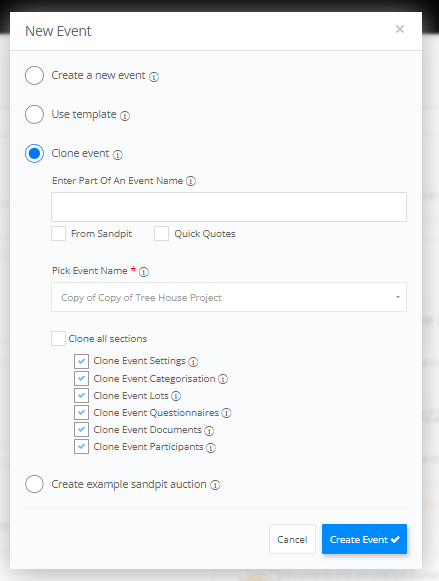The width and height of the screenshot is (439, 581).
Task: Click info icon next to Use template
Action: (x=125, y=116)
